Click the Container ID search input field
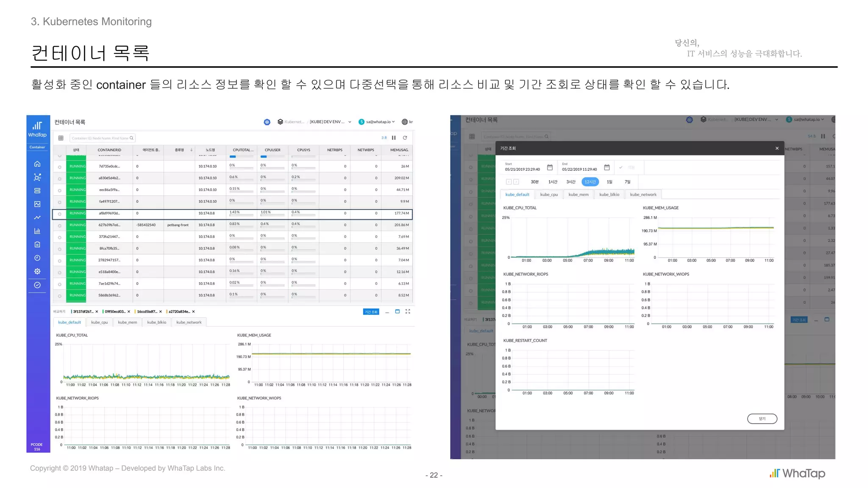 [x=100, y=138]
